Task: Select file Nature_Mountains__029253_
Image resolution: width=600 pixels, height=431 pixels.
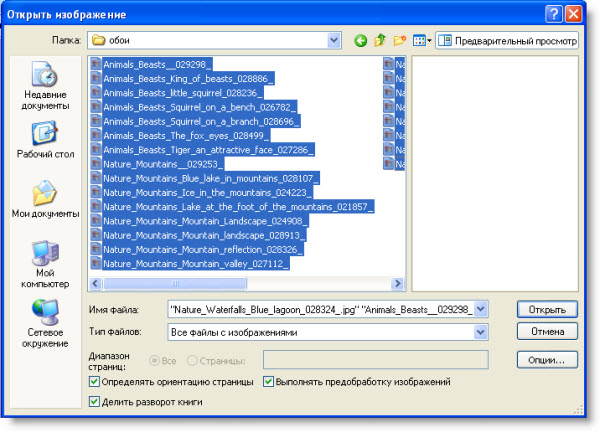Action: click(x=163, y=164)
